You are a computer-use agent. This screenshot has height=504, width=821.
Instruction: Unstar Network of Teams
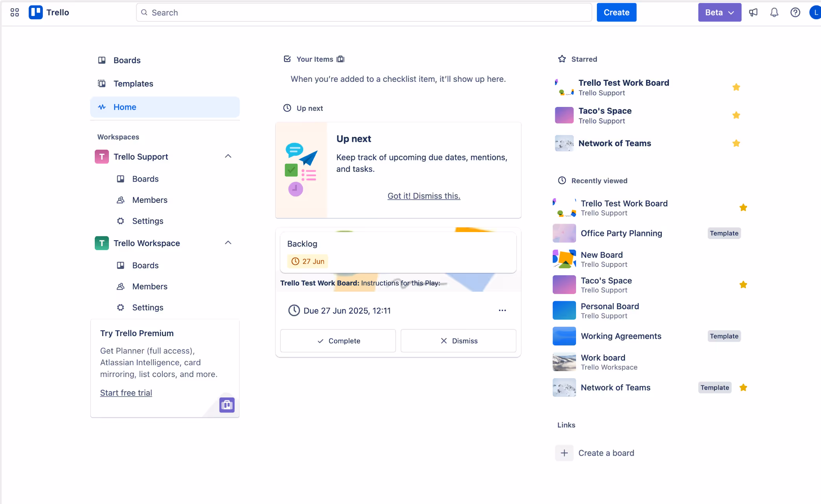(736, 143)
